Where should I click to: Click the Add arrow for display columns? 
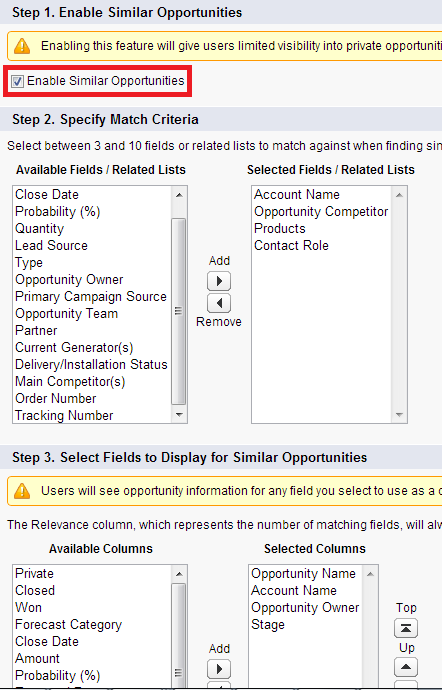click(x=219, y=669)
